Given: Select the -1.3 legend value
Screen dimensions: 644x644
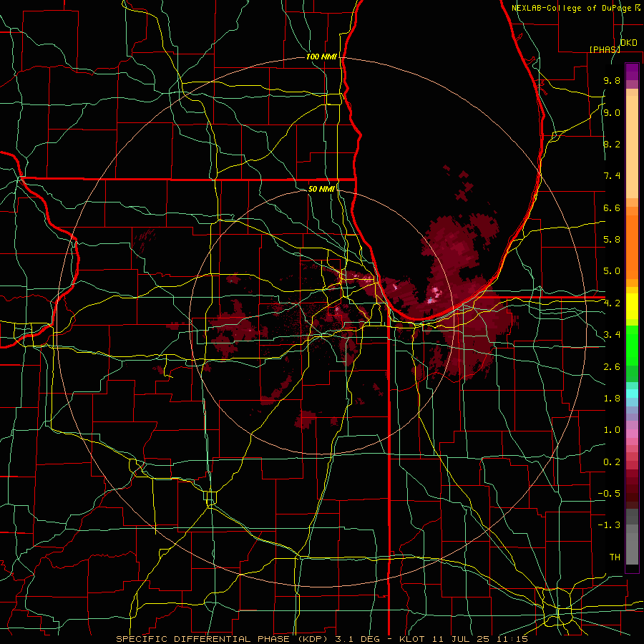Looking at the screenshot, I should point(609,525).
